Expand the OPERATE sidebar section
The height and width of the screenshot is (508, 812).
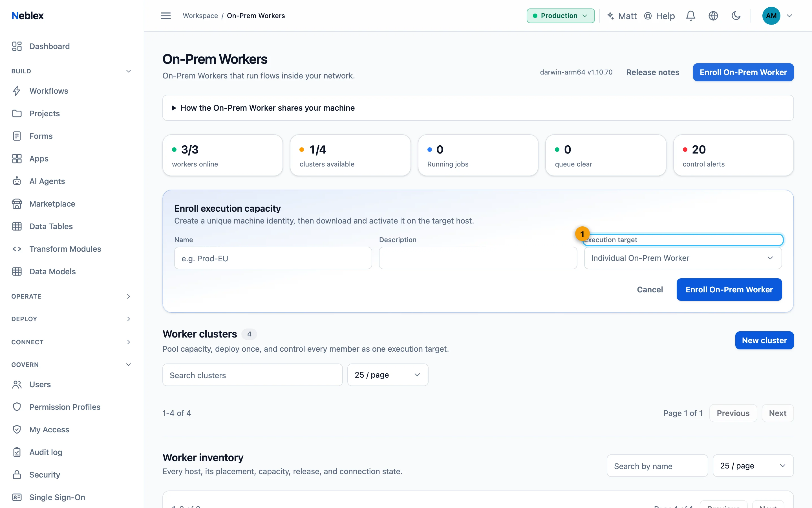coord(72,296)
